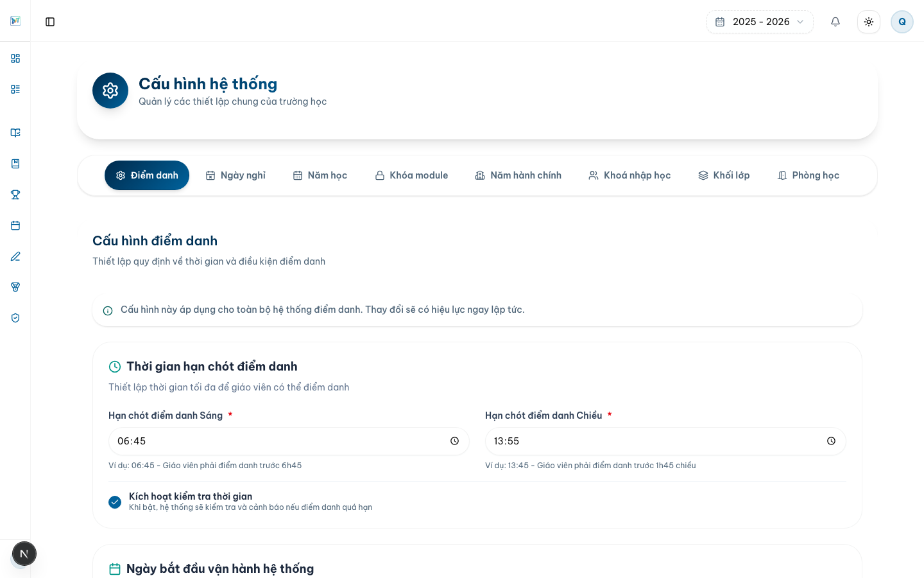Open the pen sidebar icon
The width and height of the screenshot is (924, 578).
(x=15, y=256)
